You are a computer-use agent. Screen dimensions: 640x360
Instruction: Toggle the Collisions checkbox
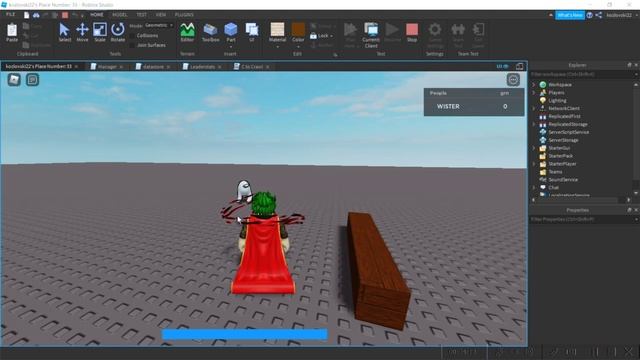coord(132,36)
